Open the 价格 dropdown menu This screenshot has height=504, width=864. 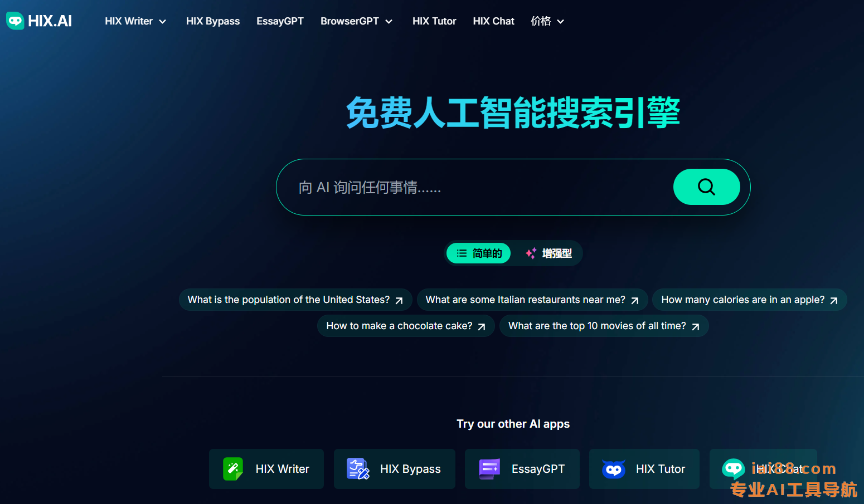(547, 21)
